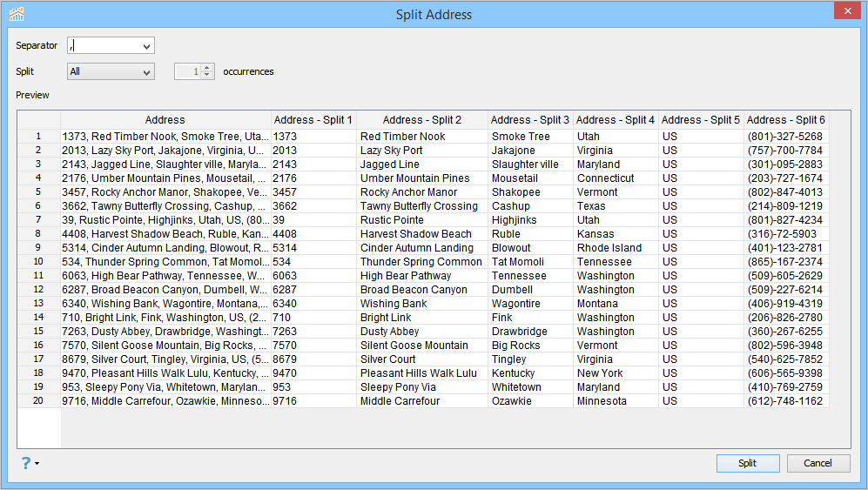Decrease occurrences with spinner down arrow

pos(207,75)
